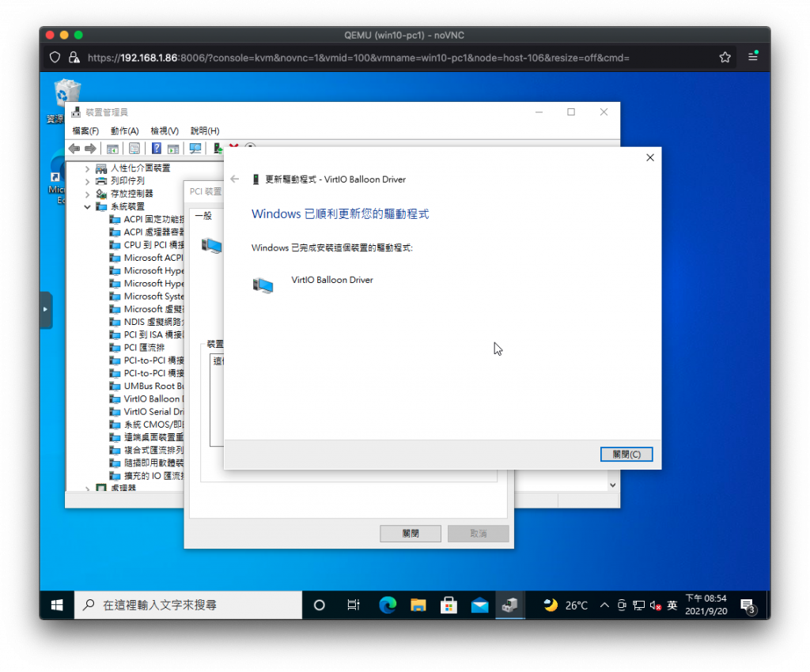This screenshot has height=672, width=810.
Task: Click Scan for hardware changes toolbar icon
Action: tap(195, 149)
